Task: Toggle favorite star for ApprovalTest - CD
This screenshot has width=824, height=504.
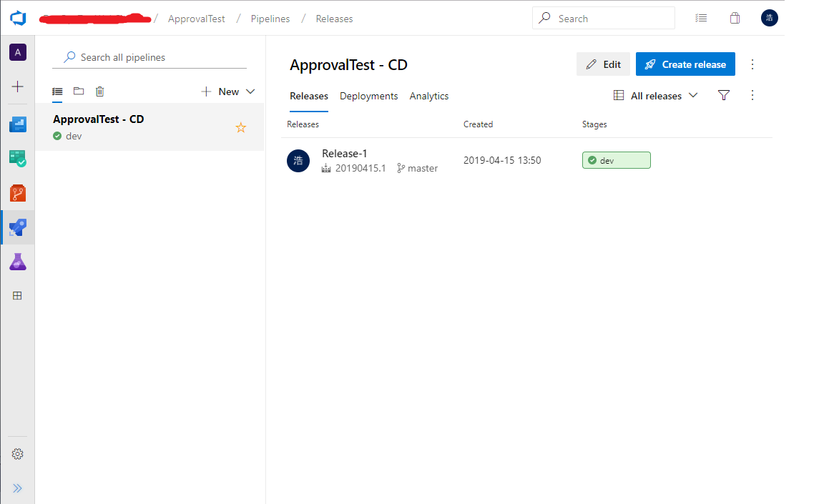Action: coord(240,127)
